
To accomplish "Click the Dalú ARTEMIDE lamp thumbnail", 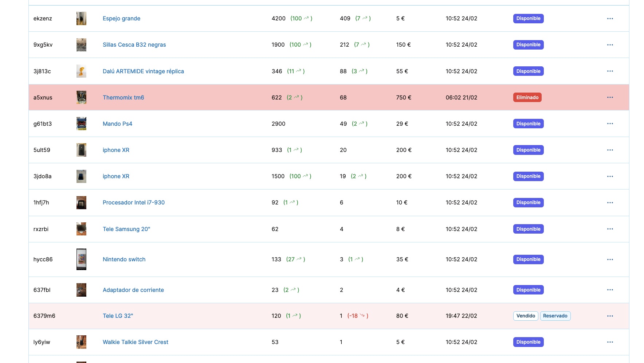I will tap(81, 71).
